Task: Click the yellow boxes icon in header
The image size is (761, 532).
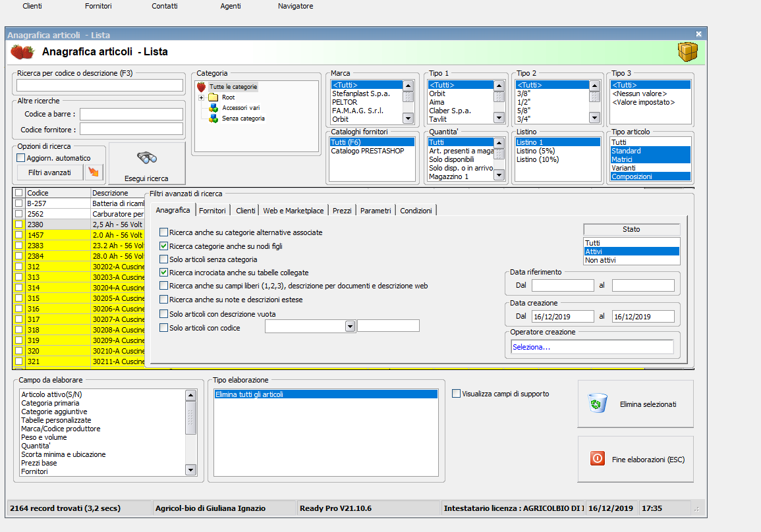Action: [687, 51]
